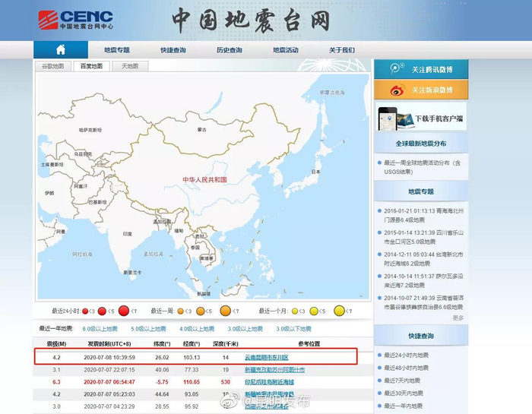Open 最近24小时内地震 quick query link
The height and width of the screenshot is (414, 532).
pos(406,355)
